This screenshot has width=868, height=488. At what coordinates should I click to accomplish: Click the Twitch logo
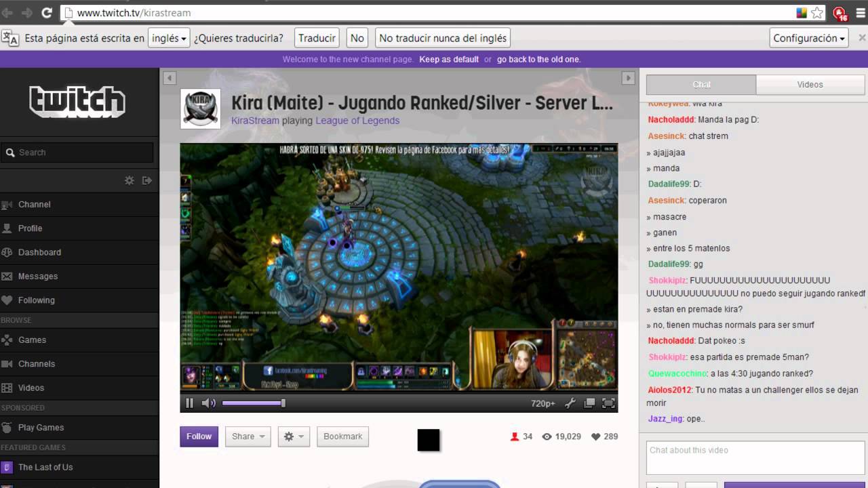click(x=77, y=102)
